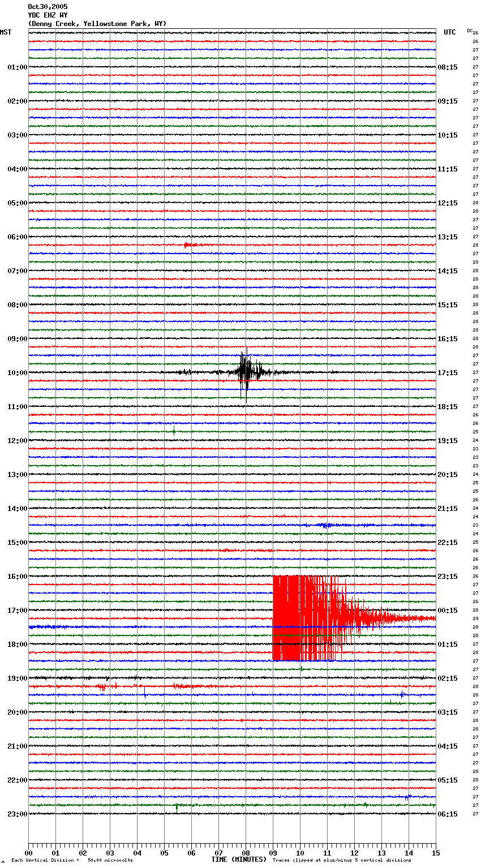
Task: Click the 20:15 UTC time label
Action: [448, 475]
